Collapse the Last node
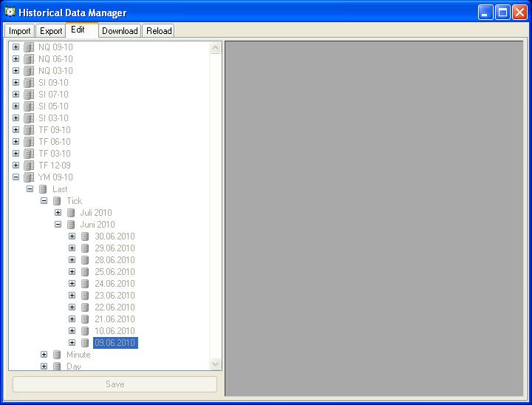This screenshot has height=405, width=532. coord(30,188)
